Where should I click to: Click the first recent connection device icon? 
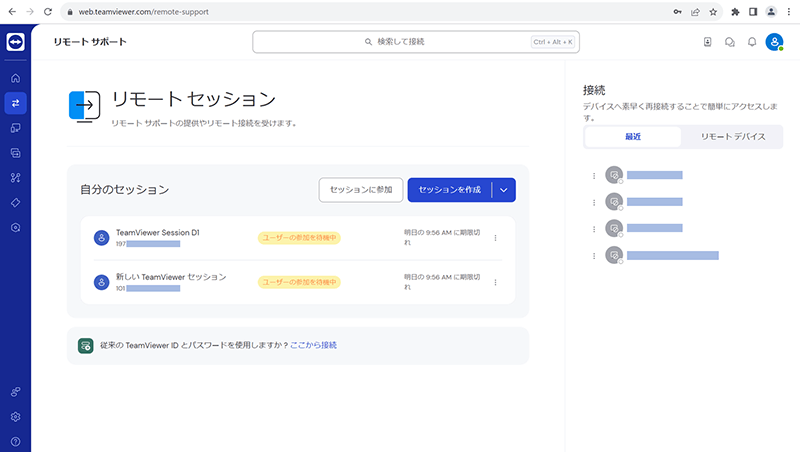[614, 175]
